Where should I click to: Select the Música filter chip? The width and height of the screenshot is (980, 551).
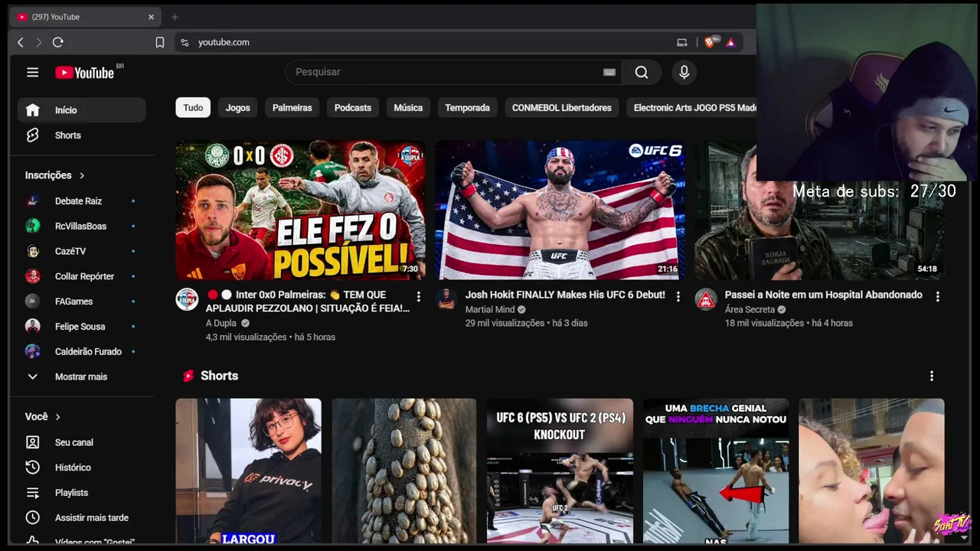point(408,108)
